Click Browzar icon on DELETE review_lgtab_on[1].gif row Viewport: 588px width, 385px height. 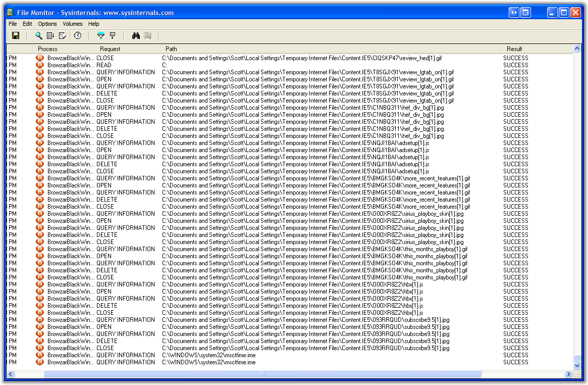40,93
